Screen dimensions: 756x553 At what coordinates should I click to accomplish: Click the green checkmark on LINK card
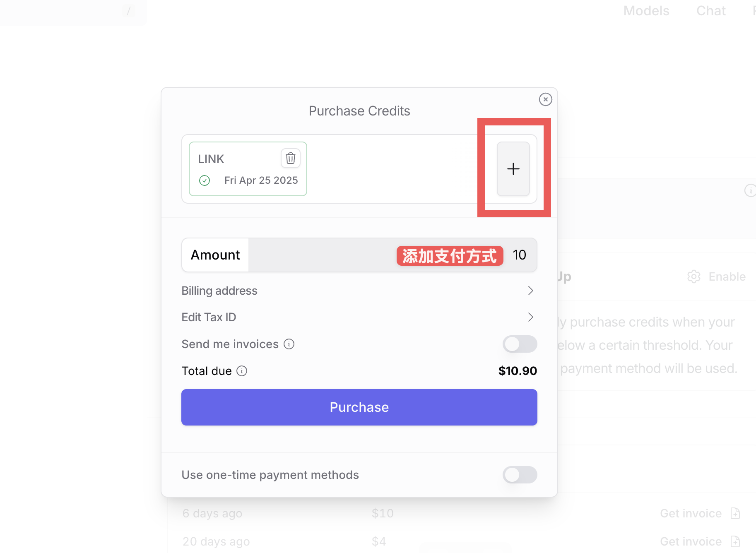(x=205, y=180)
